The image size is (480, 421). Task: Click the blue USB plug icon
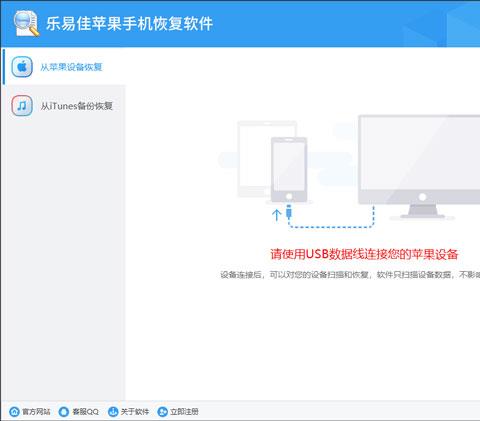click(x=289, y=212)
